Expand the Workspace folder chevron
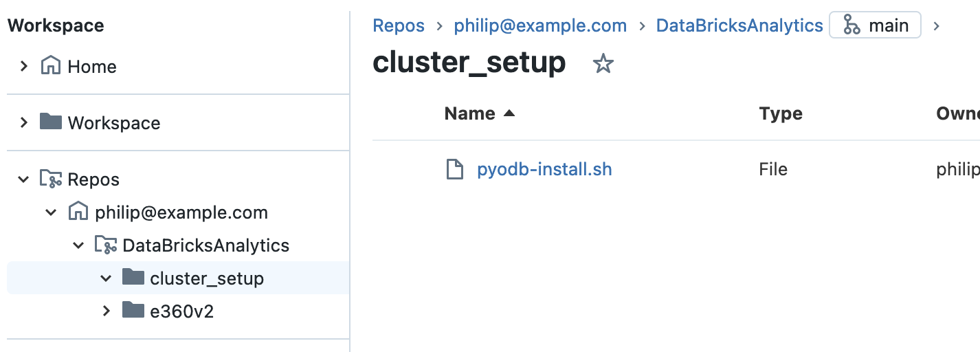The height and width of the screenshot is (352, 980). click(x=24, y=122)
